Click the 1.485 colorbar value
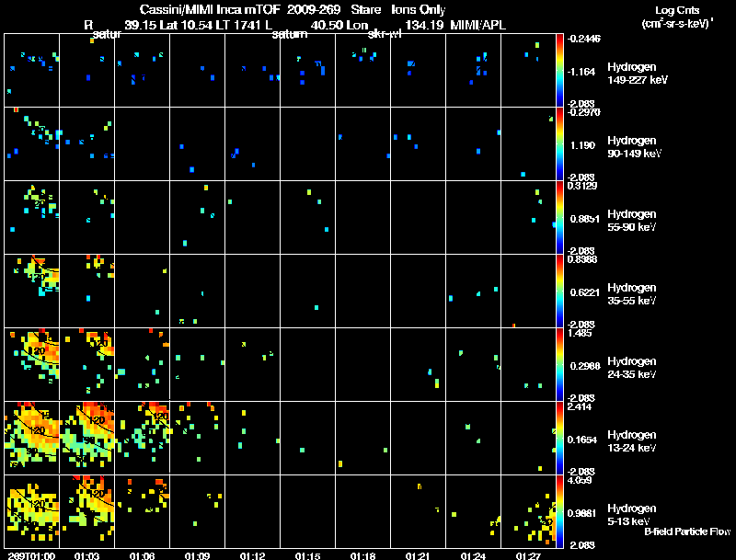Viewport: 736px width, 560px height. (580, 333)
